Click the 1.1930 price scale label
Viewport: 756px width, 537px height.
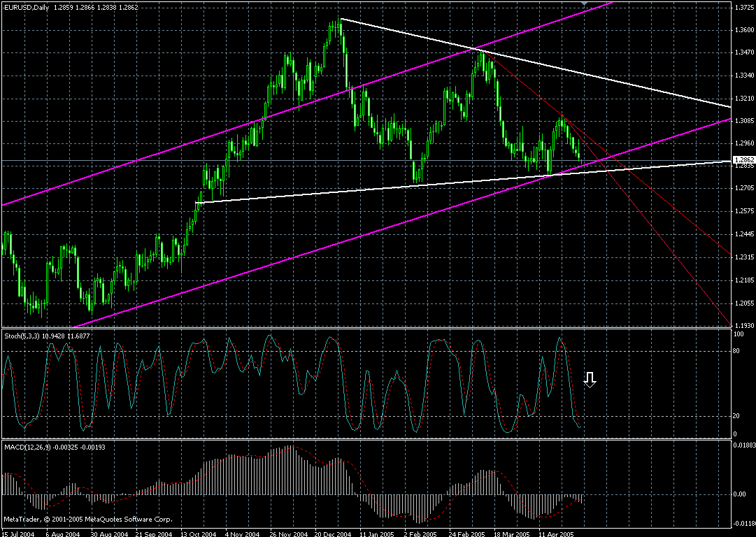[743, 326]
